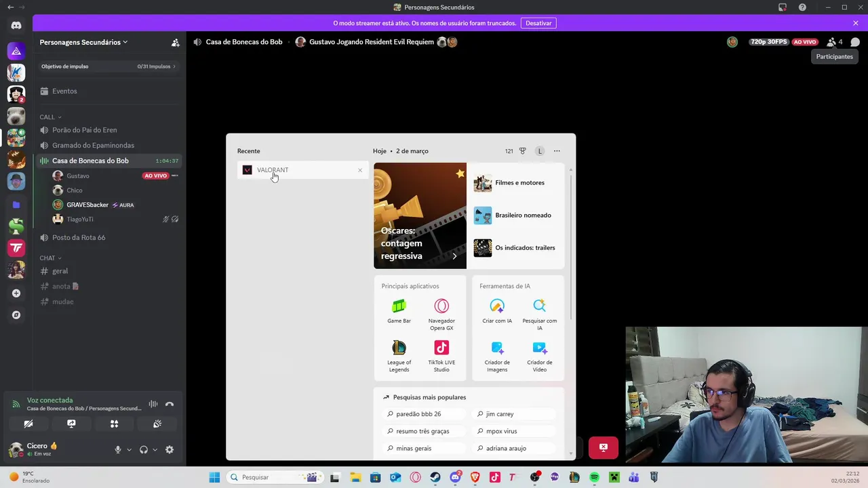Click the Windows Start button
The height and width of the screenshot is (488, 868).
point(214,477)
